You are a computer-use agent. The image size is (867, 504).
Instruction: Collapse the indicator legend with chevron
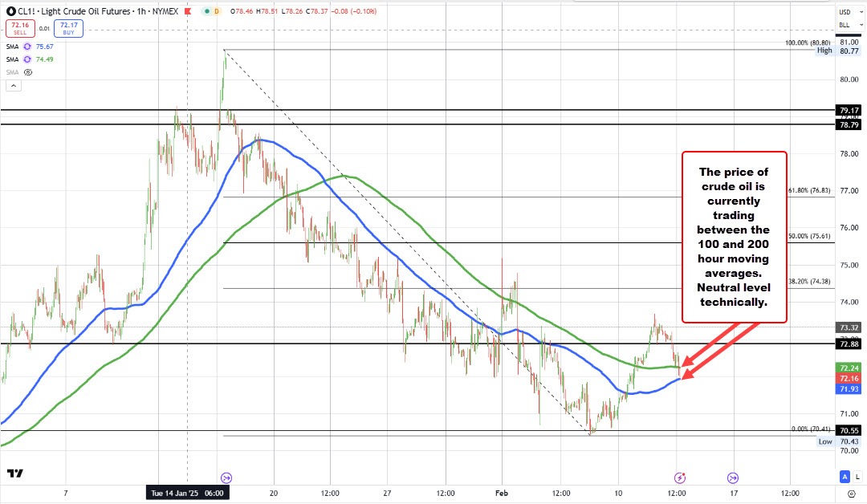[x=14, y=86]
